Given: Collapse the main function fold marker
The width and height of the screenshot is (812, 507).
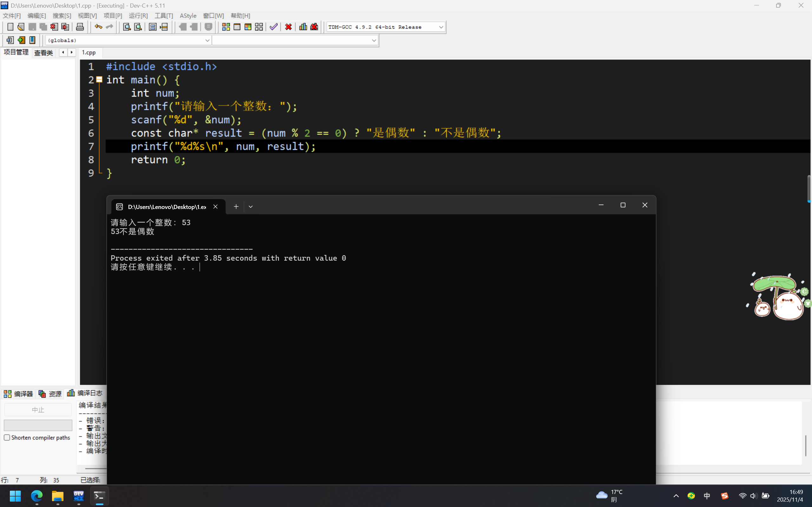Looking at the screenshot, I should (x=99, y=80).
